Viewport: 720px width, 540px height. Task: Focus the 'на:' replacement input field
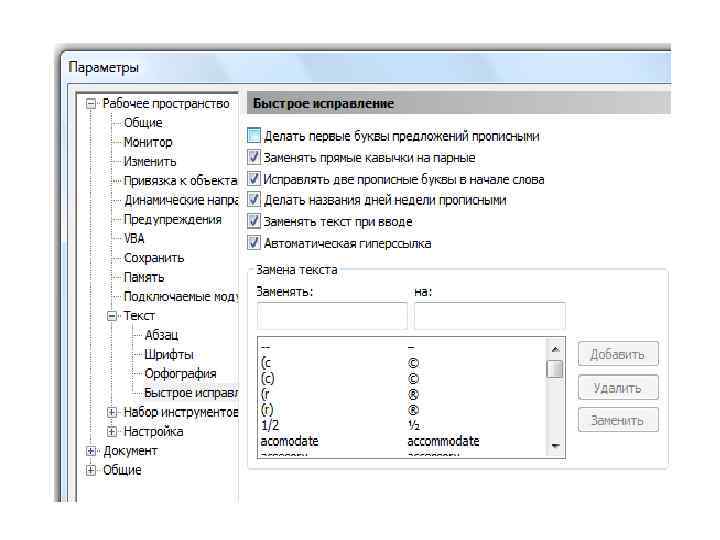point(489,316)
